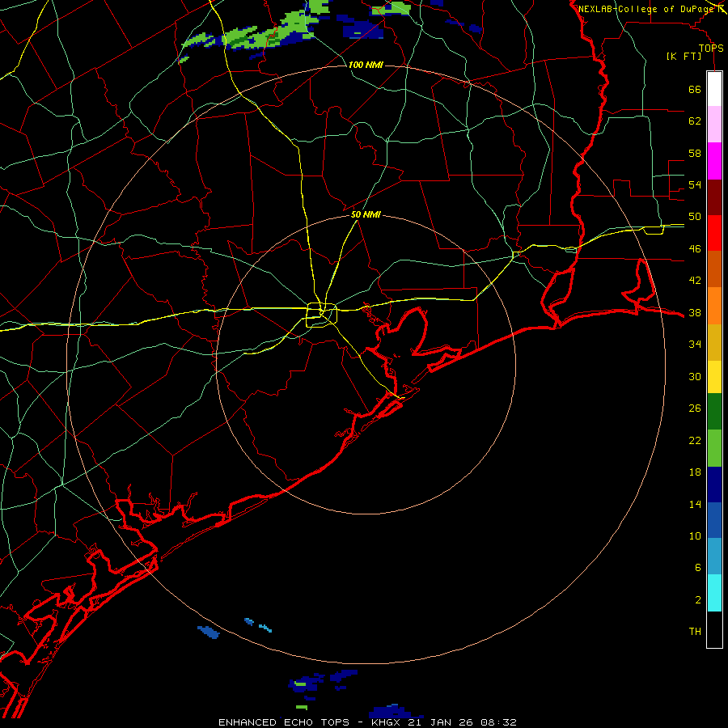Click the black TH swatch in the legend

coord(714,629)
